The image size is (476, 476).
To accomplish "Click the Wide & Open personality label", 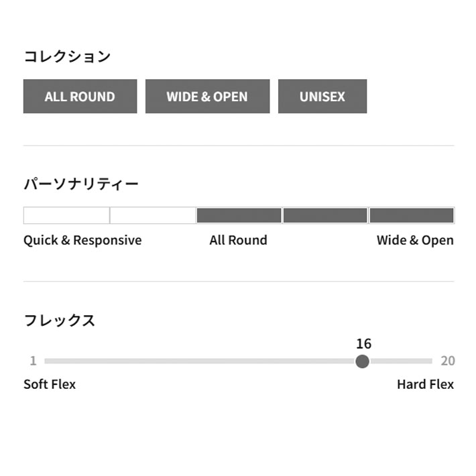I will pyautogui.click(x=415, y=240).
